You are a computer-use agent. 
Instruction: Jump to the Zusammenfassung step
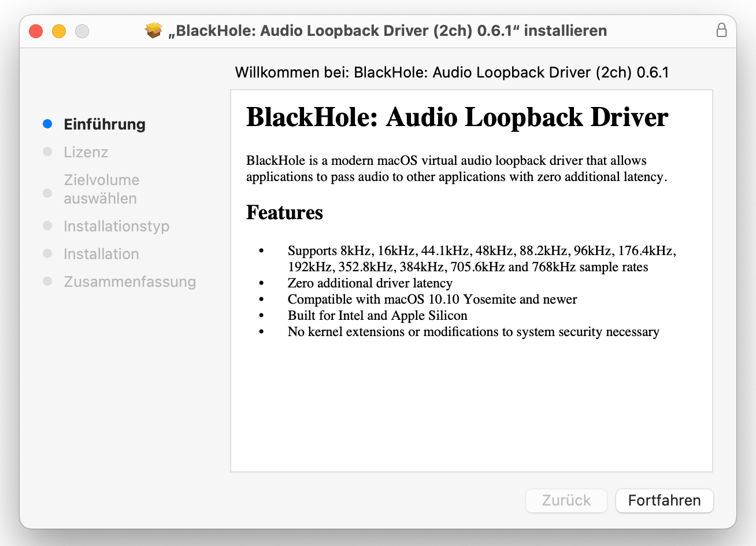[130, 282]
